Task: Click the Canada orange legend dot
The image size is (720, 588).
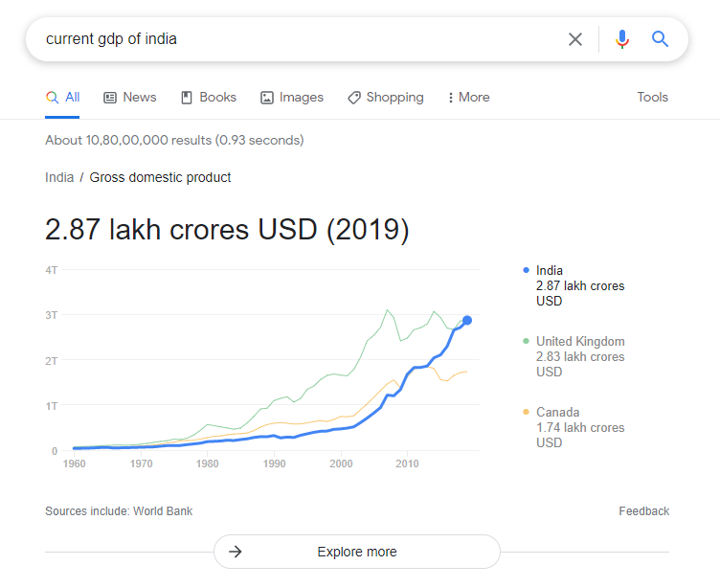Action: click(x=526, y=413)
